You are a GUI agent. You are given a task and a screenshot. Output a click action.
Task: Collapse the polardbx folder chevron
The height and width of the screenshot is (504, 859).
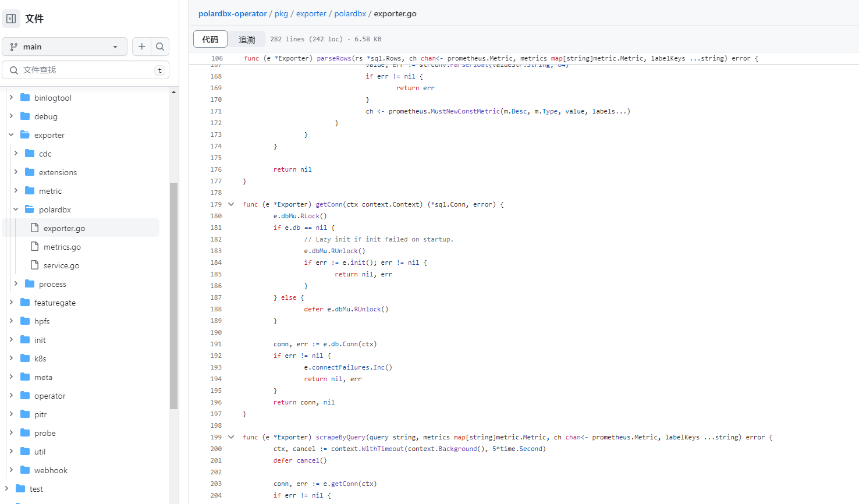pyautogui.click(x=16, y=210)
